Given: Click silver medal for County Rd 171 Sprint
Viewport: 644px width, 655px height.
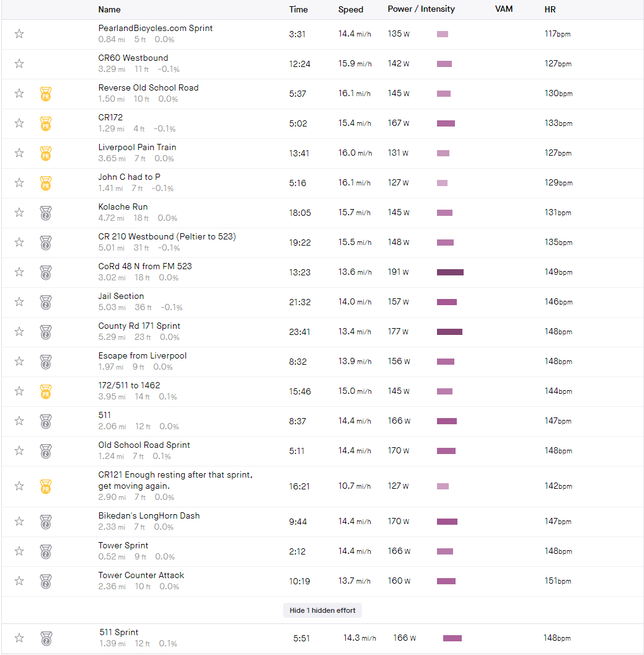Looking at the screenshot, I should 45,332.
